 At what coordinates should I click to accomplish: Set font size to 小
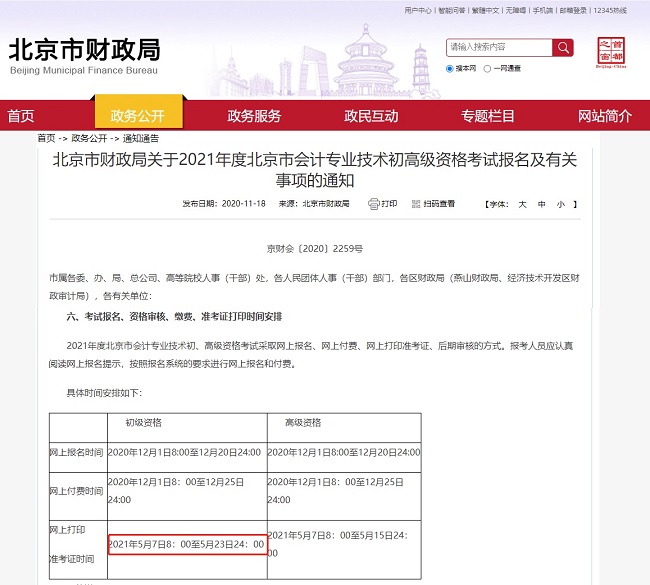pyautogui.click(x=560, y=204)
